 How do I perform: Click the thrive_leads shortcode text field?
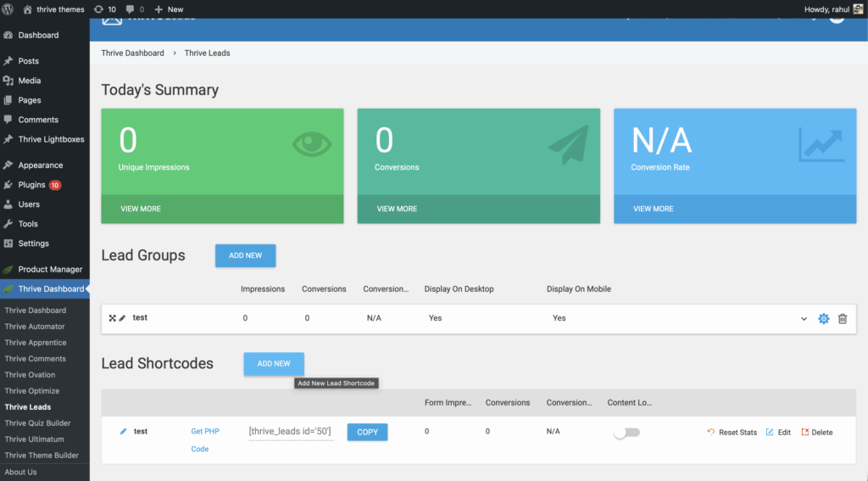[x=291, y=432]
